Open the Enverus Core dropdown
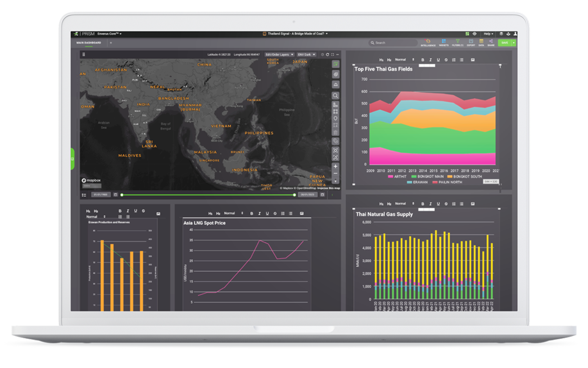This screenshot has width=588, height=368. coord(109,34)
